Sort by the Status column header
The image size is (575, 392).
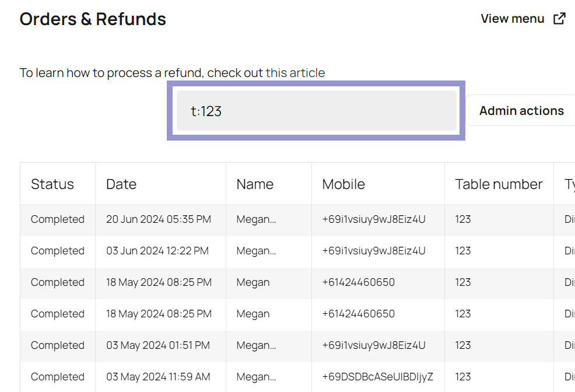tap(52, 184)
